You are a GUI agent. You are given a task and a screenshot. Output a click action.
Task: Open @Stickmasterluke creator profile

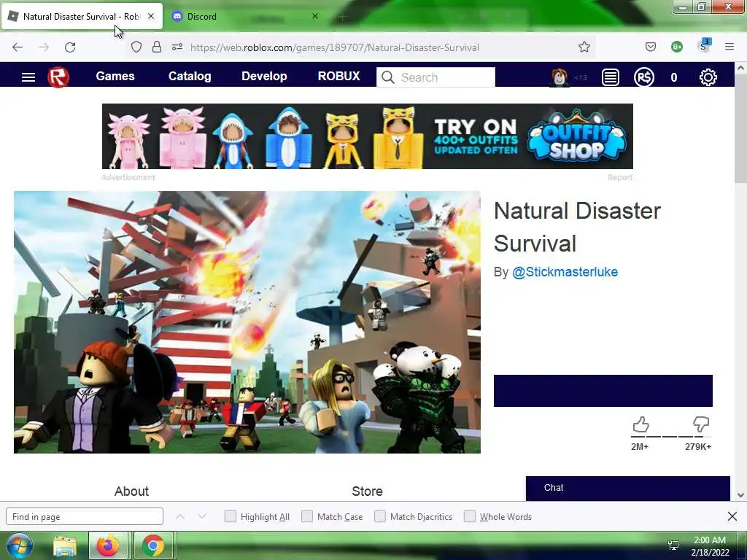[x=565, y=272]
